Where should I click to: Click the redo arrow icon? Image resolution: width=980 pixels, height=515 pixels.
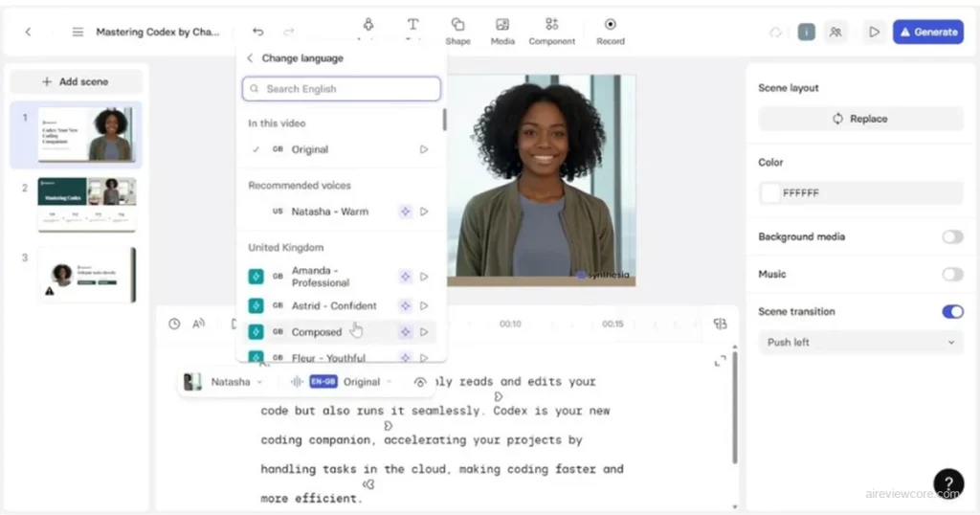[x=289, y=32]
